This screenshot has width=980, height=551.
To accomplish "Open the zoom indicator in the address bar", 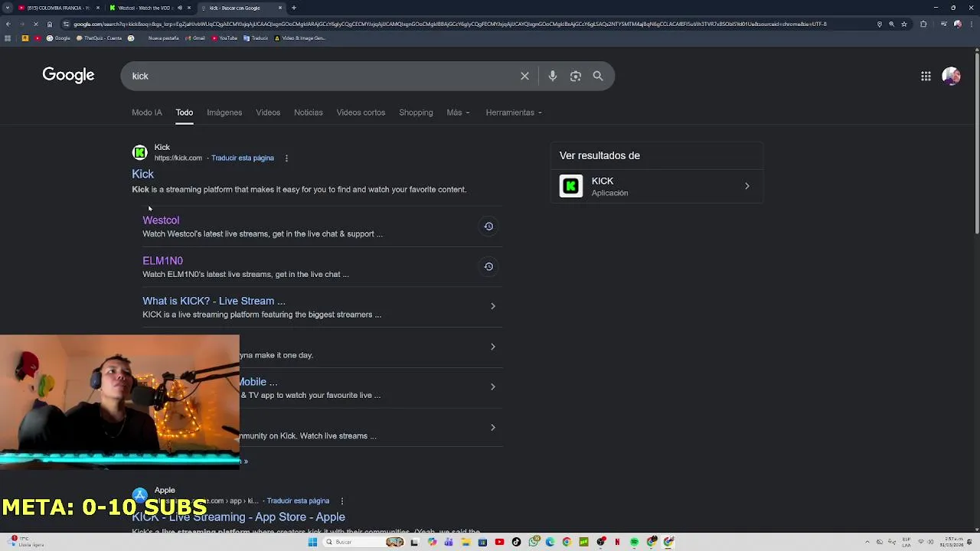I will click(891, 24).
